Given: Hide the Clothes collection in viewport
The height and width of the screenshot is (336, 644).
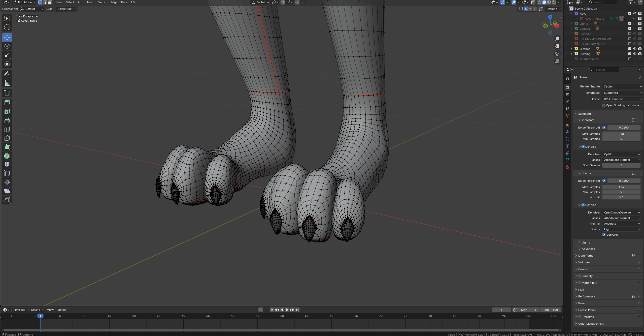Looking at the screenshot, I should 635,49.
